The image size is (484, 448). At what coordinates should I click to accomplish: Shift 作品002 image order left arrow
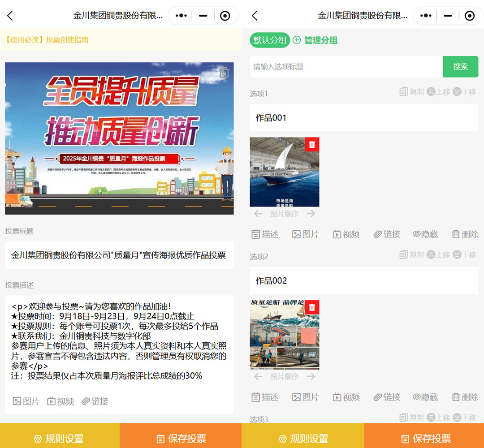258,377
